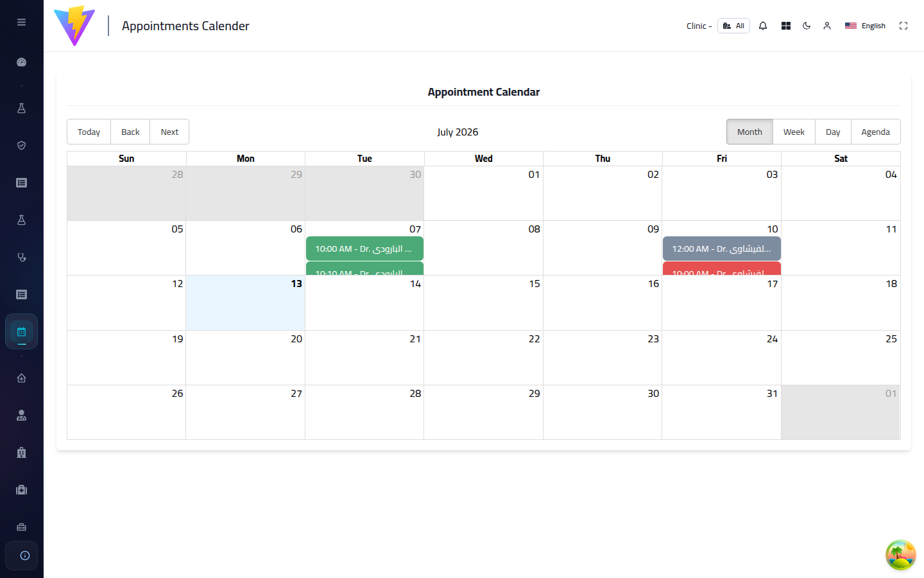
Task: Click the grayed date 28 under Sun
Action: coord(178,175)
